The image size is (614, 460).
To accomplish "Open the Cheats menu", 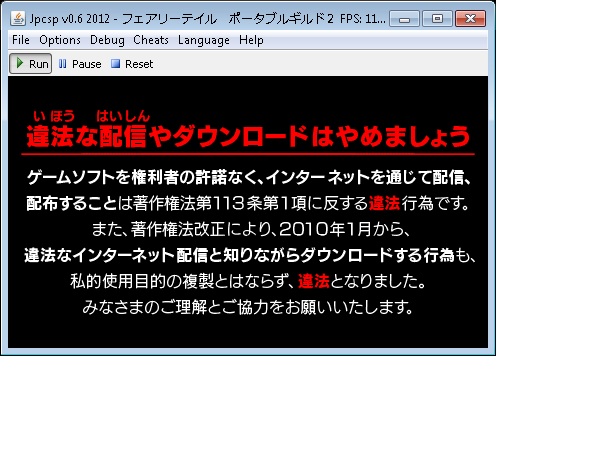I will click(151, 40).
